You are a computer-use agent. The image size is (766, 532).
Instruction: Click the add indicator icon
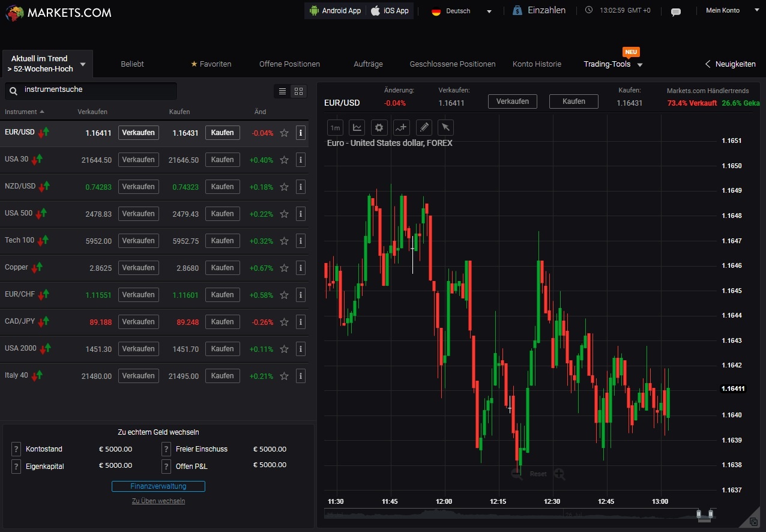(x=401, y=127)
